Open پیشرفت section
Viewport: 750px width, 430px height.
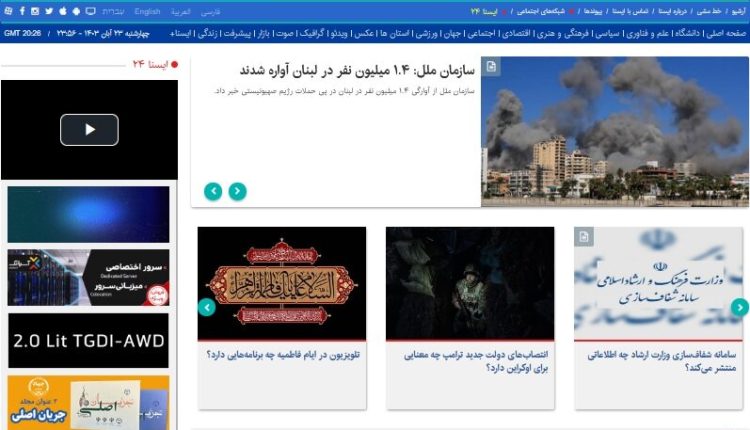pos(237,33)
